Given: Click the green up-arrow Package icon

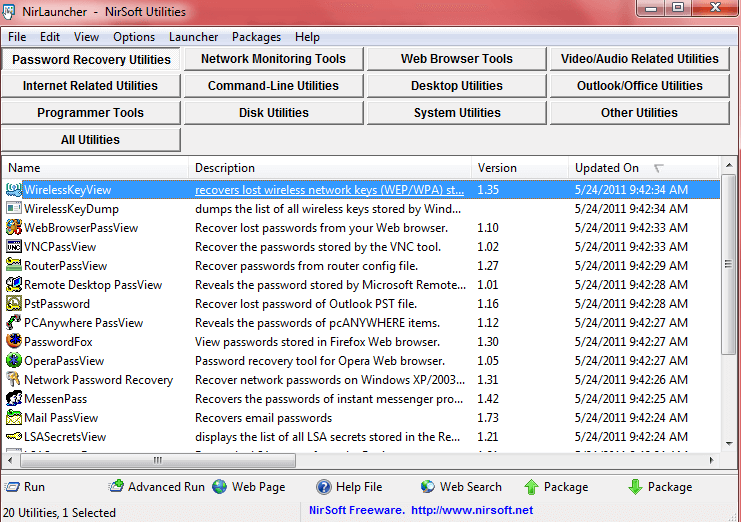Looking at the screenshot, I should point(531,487).
